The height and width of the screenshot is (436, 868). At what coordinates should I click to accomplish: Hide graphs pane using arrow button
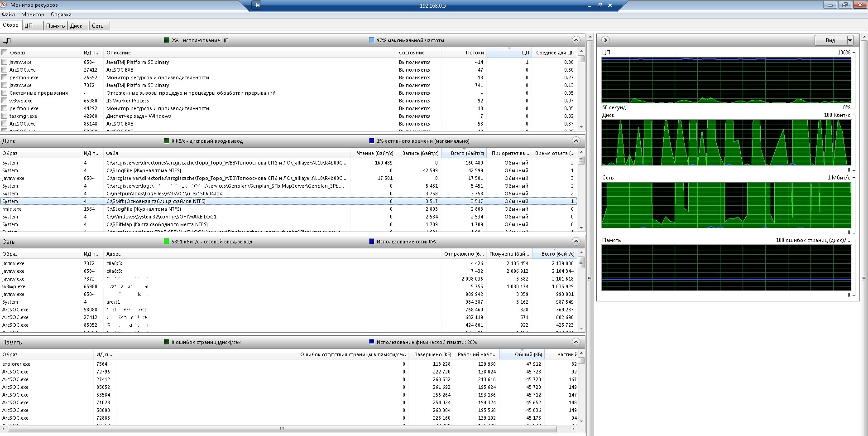(x=605, y=40)
